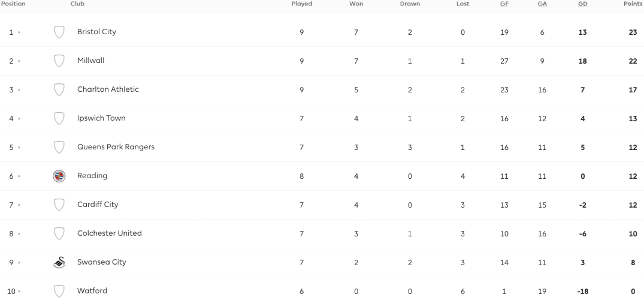Click the Watford shield badge
644x300 pixels.
tap(59, 292)
